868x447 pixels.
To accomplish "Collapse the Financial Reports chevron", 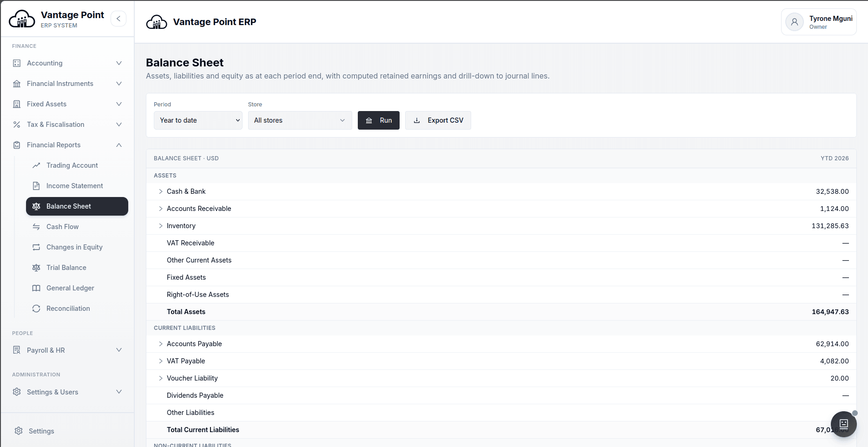I will pyautogui.click(x=119, y=145).
